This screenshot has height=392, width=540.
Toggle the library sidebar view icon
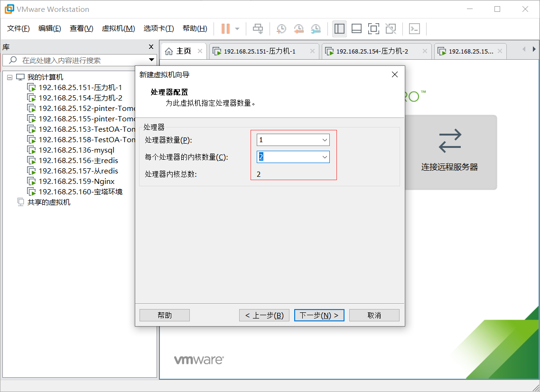pyautogui.click(x=339, y=28)
